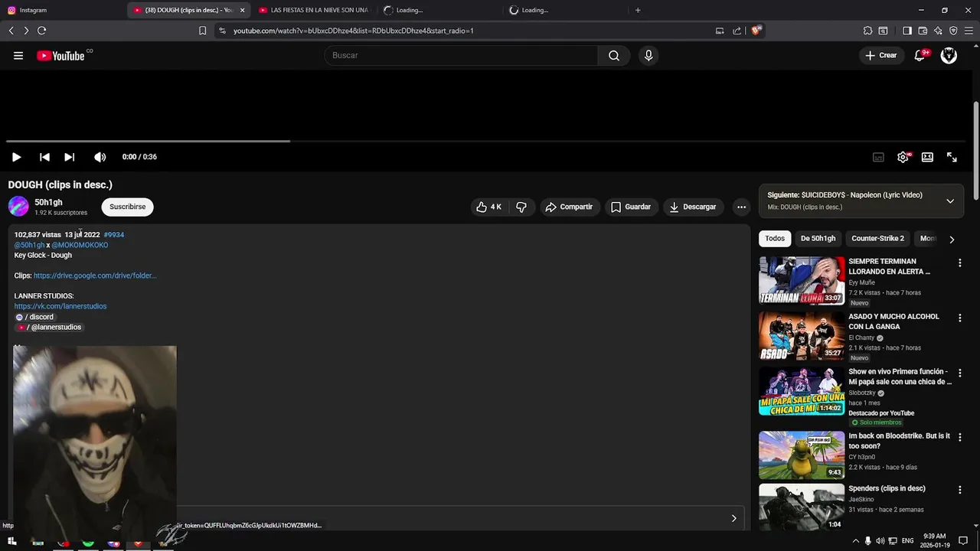
Task: Open @lannerstudios YouTube chip
Action: click(x=49, y=327)
